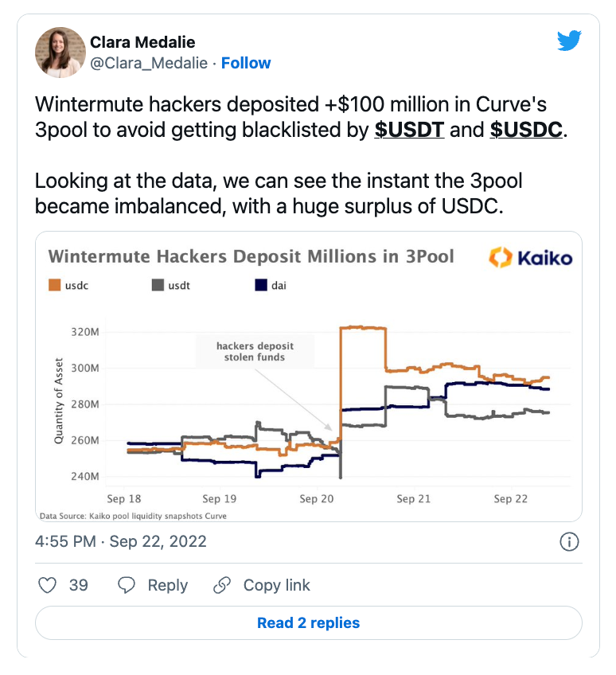Click the Kaiko logo in chart

pos(531,257)
